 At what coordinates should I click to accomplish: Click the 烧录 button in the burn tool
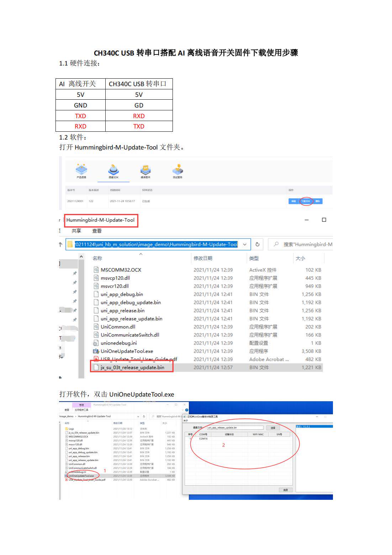286,490
